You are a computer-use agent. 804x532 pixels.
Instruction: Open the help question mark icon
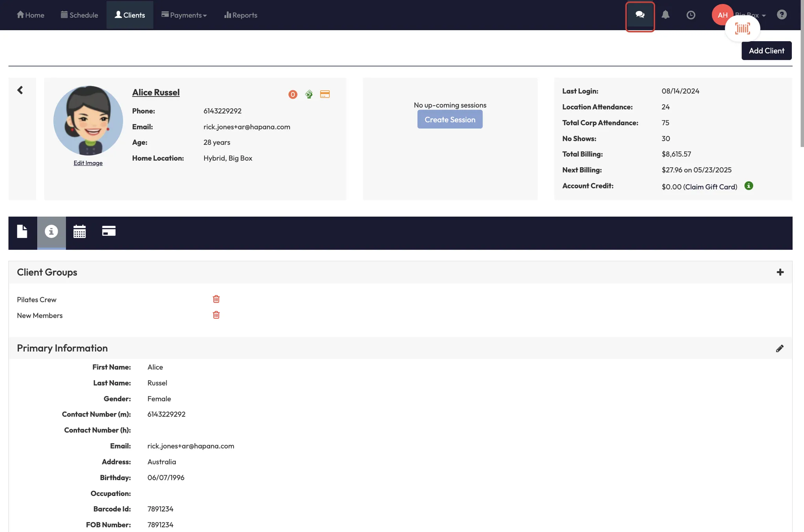point(781,15)
